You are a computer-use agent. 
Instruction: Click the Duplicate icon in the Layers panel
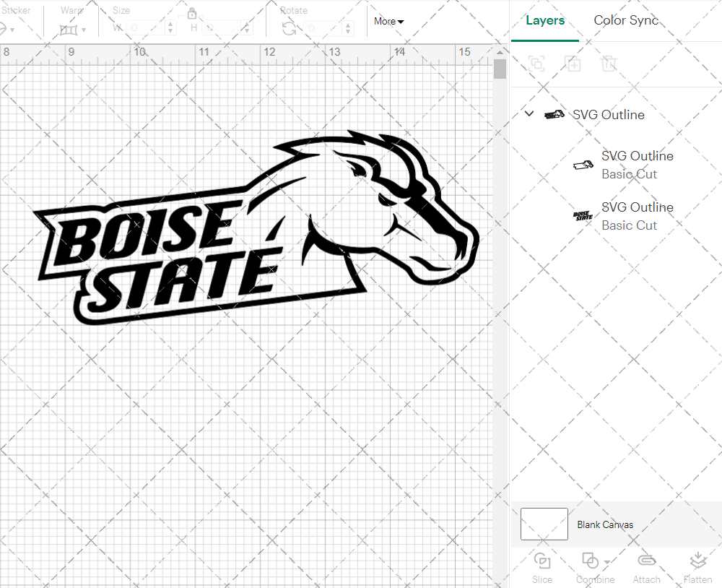[x=573, y=64]
